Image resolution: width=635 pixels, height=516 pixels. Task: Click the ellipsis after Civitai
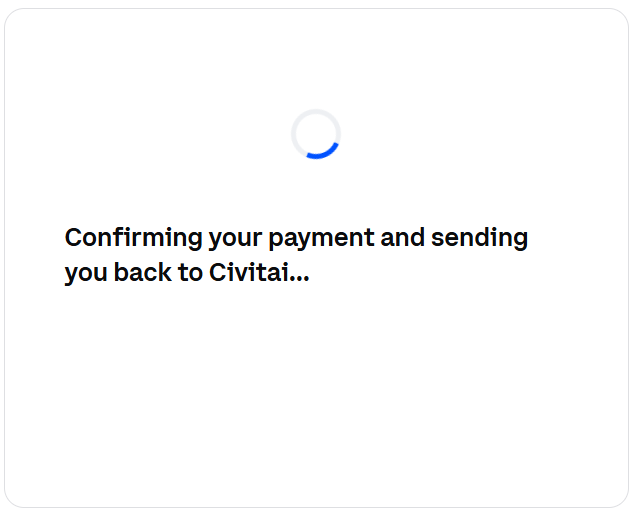coord(300,279)
